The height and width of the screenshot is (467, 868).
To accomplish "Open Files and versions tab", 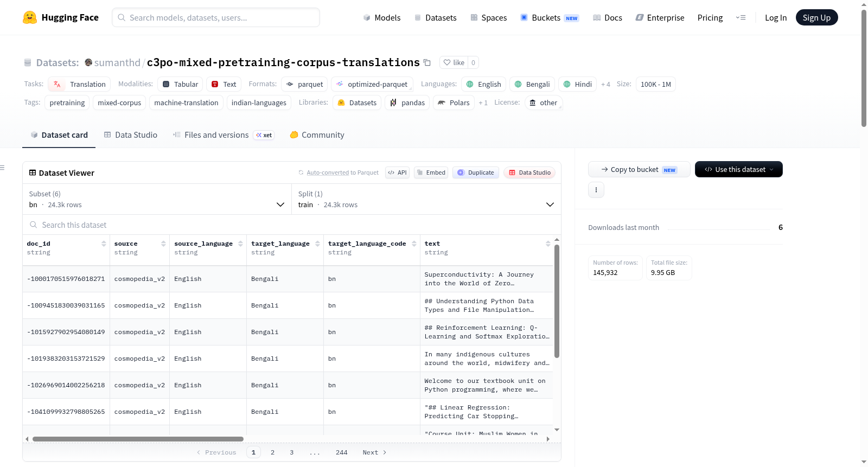I will pos(223,135).
